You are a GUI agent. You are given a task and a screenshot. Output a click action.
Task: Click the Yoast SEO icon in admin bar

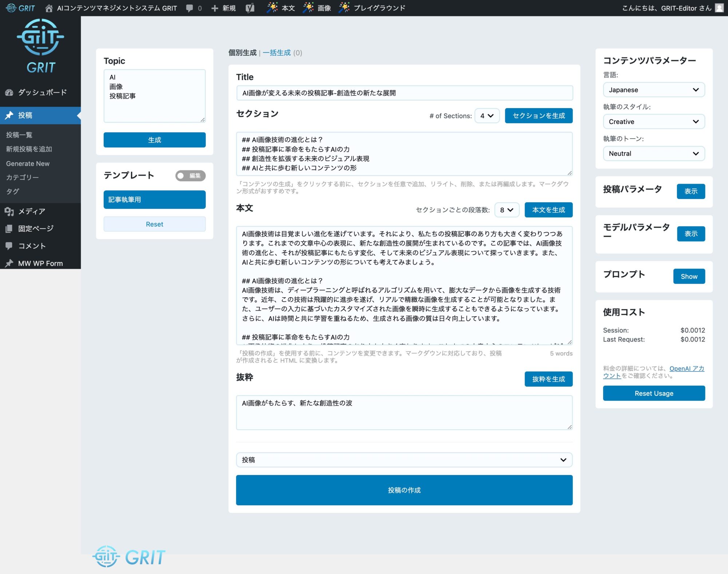pyautogui.click(x=250, y=8)
